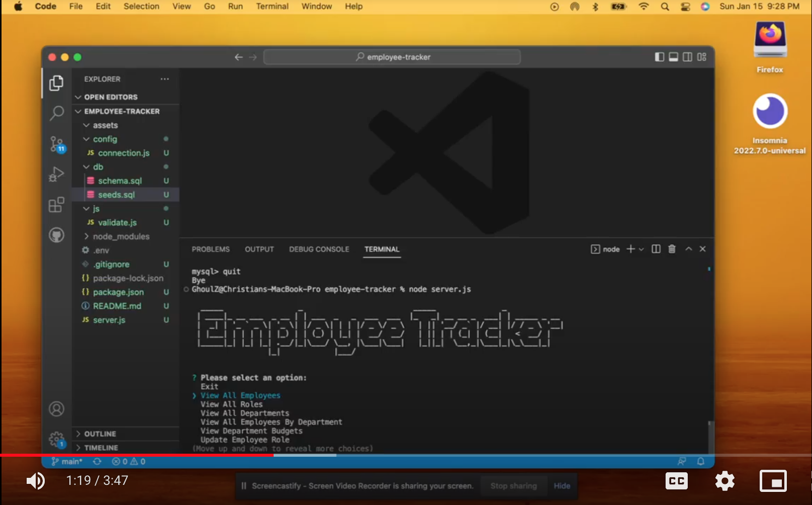Toggle closed captions on the video player
The height and width of the screenshot is (505, 812).
point(676,481)
